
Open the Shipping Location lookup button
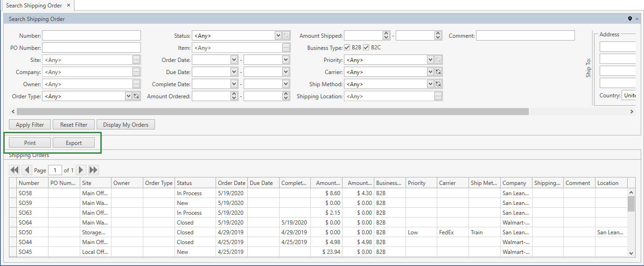click(438, 96)
